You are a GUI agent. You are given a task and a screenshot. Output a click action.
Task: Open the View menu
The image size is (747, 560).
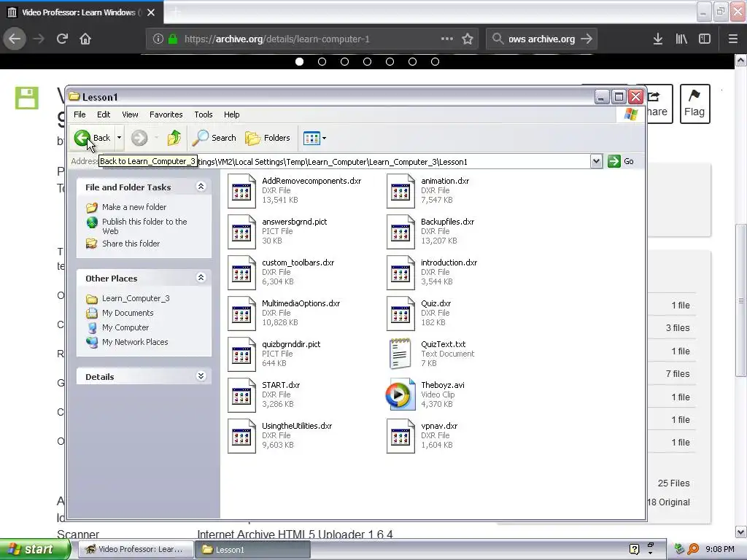130,114
